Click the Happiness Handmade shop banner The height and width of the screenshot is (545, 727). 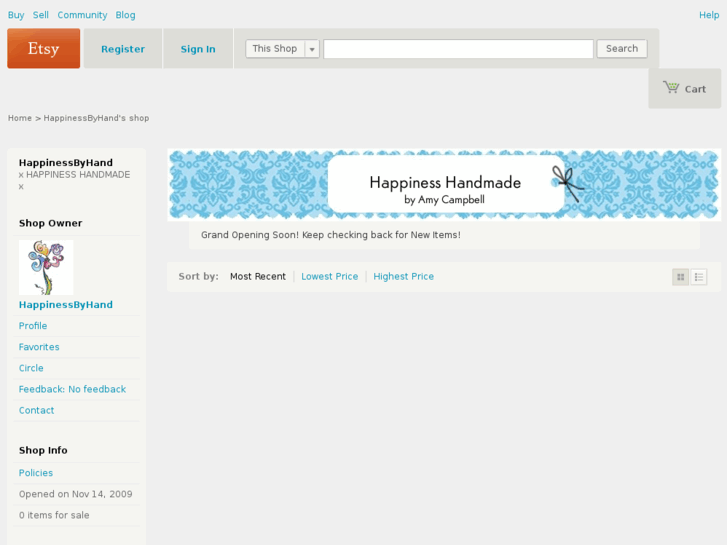pyautogui.click(x=444, y=185)
